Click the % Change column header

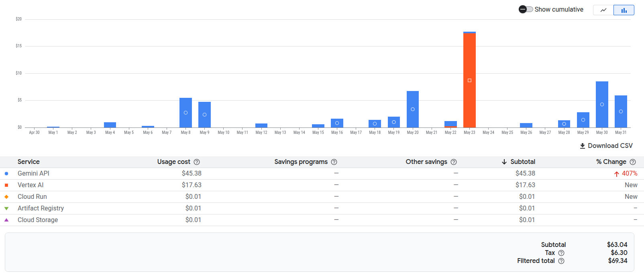click(611, 162)
